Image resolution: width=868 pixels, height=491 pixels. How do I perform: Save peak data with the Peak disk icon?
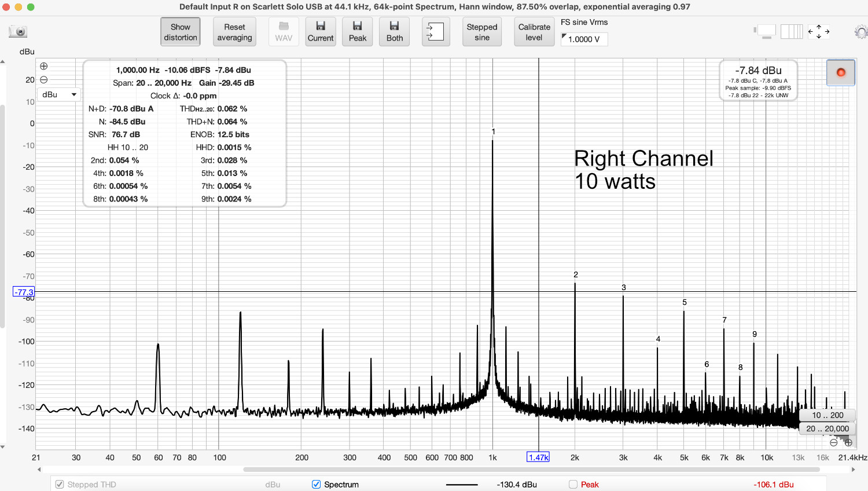click(357, 31)
